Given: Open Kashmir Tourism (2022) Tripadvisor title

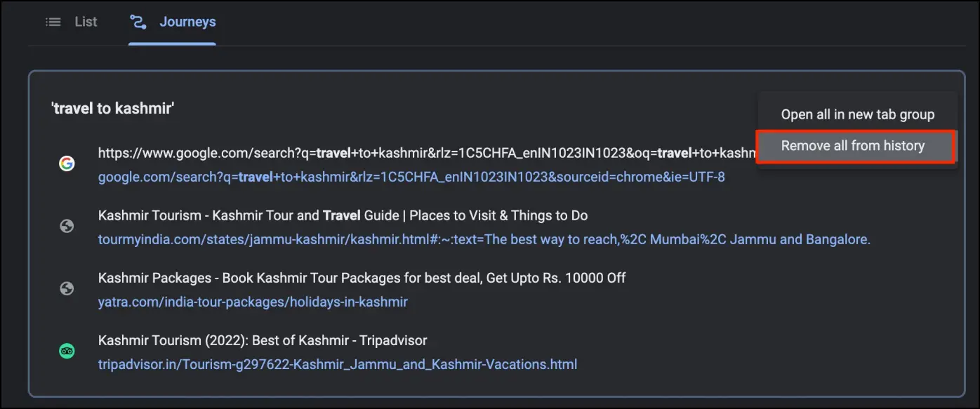Looking at the screenshot, I should (x=263, y=340).
